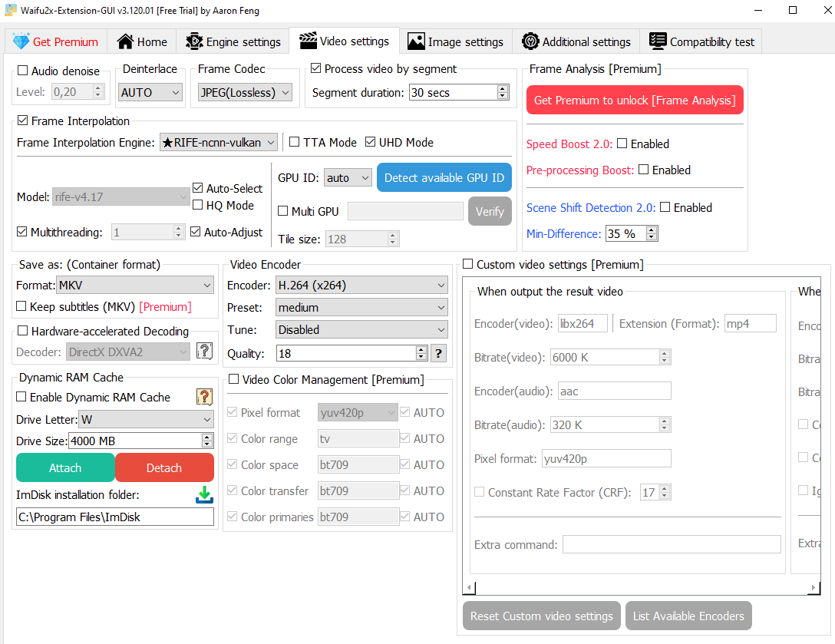Click the Home house icon
Screen dimensions: 835x644
(x=125, y=41)
